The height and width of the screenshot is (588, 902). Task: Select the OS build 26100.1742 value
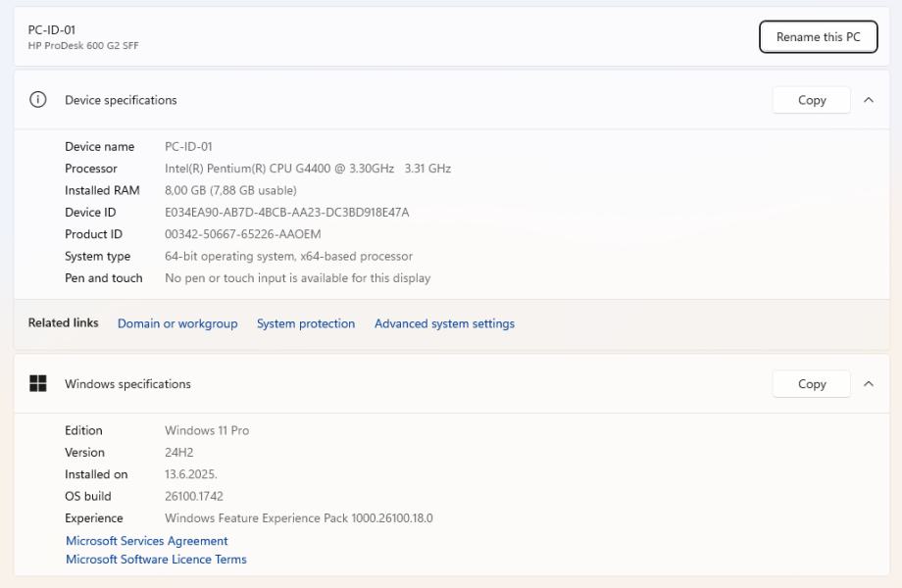[x=194, y=496]
